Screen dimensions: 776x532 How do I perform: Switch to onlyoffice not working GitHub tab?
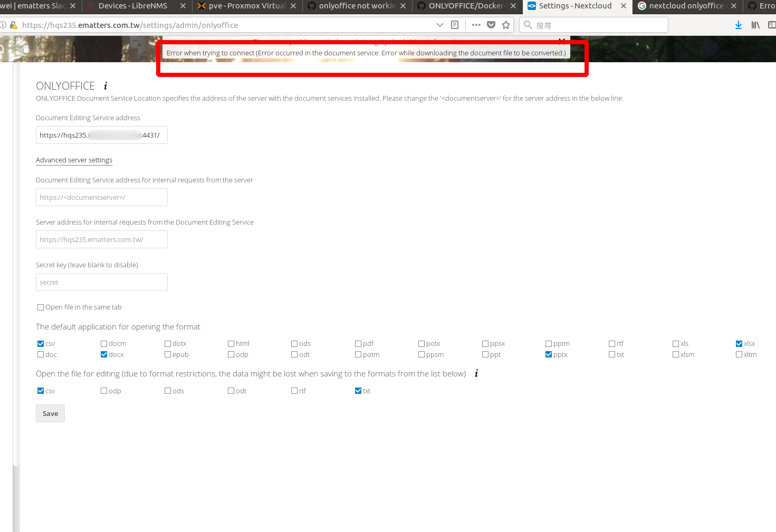353,6
